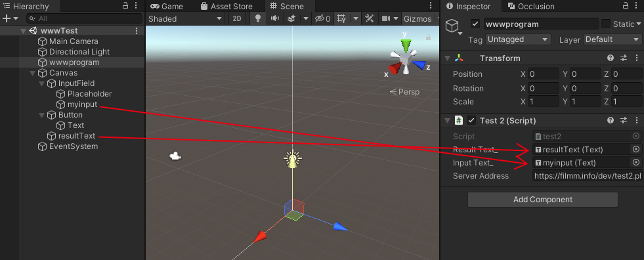Open Test 2 script preset settings icon

pos(624,120)
